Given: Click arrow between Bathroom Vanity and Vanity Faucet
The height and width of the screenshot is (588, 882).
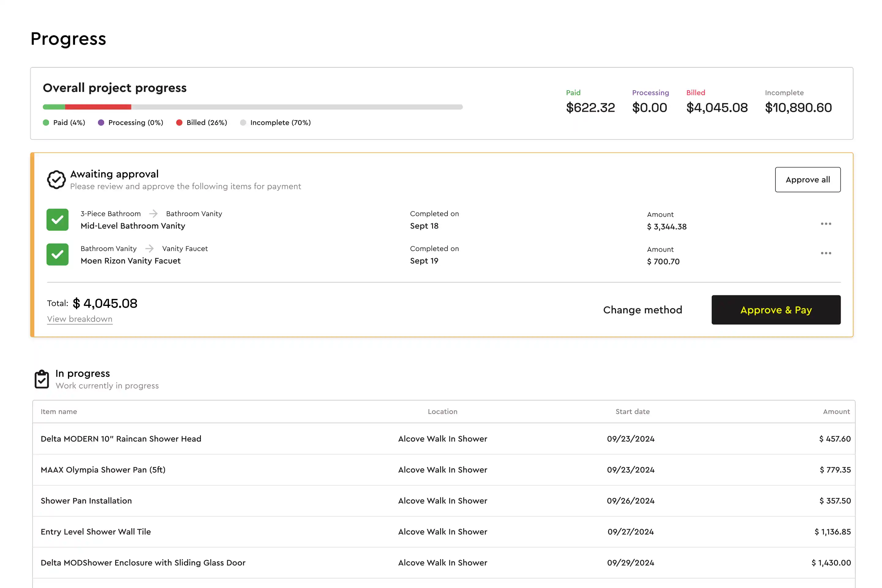Looking at the screenshot, I should tap(149, 249).
